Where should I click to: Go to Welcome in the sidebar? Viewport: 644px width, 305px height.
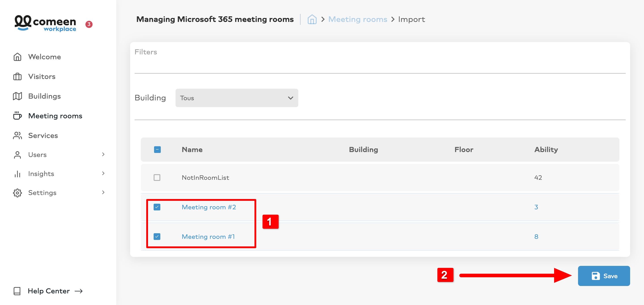44,57
